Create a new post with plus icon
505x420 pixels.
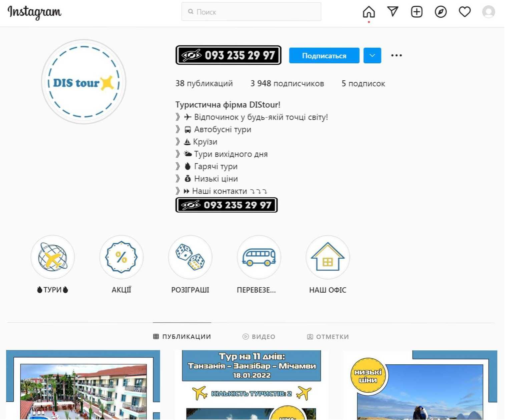pyautogui.click(x=417, y=12)
